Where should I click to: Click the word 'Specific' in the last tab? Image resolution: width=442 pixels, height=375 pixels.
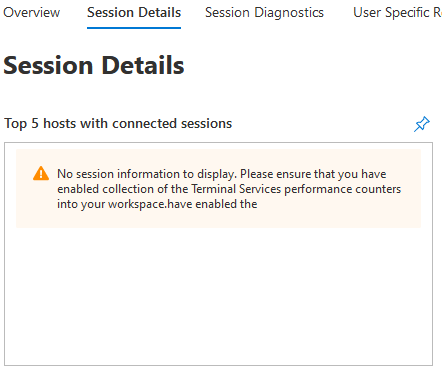click(x=407, y=13)
